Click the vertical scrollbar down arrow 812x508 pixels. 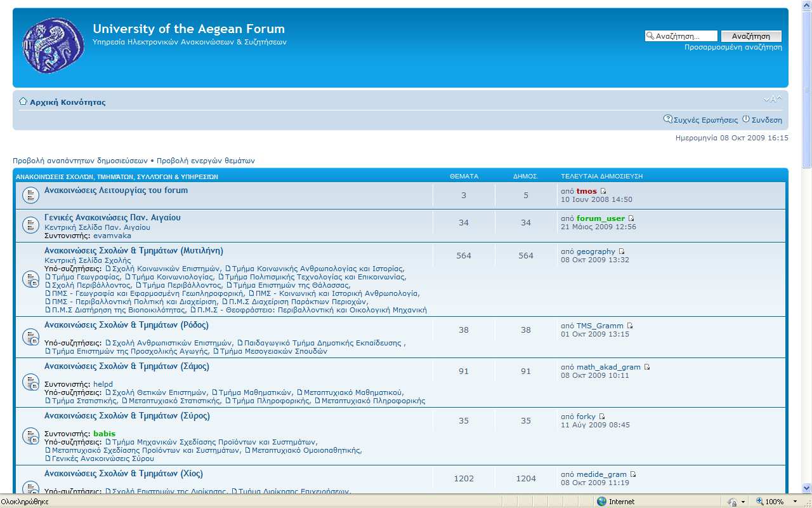(807, 488)
